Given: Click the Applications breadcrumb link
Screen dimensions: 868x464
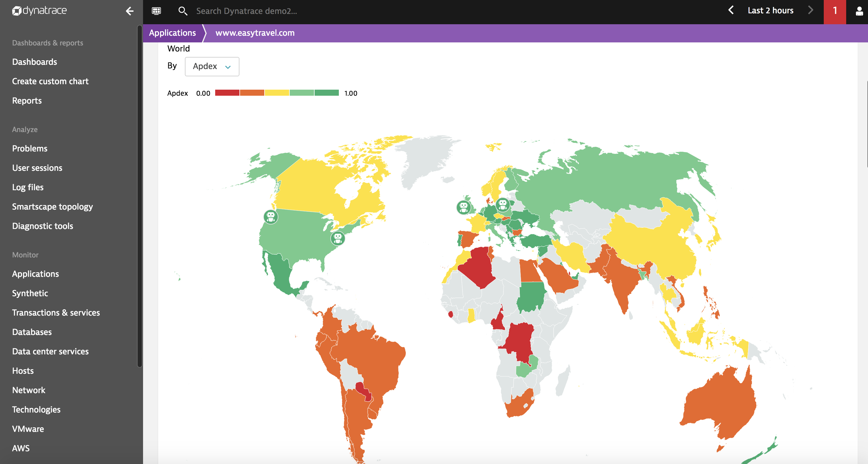Looking at the screenshot, I should pos(172,33).
